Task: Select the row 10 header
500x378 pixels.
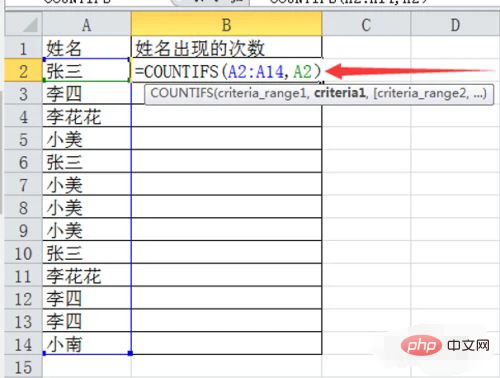Action: pos(23,253)
